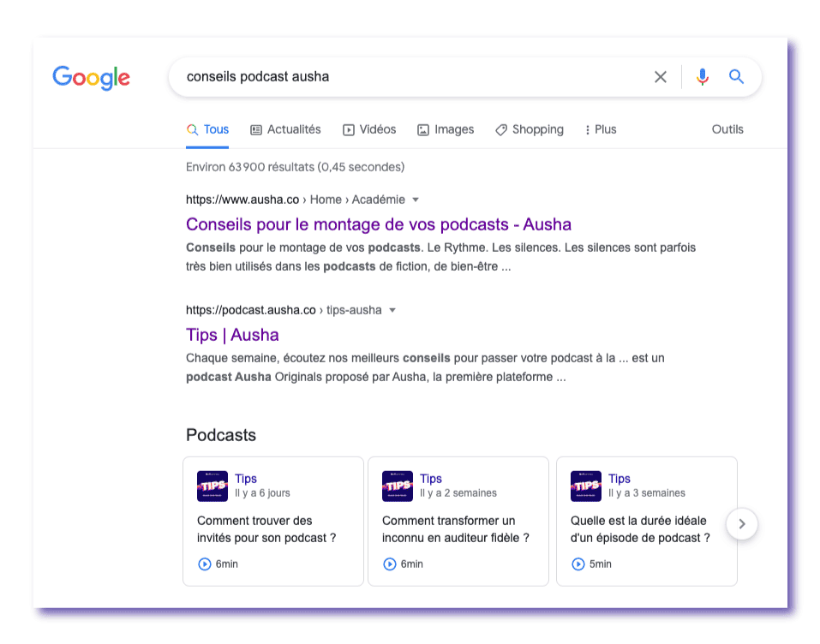This screenshot has width=820, height=644.
Task: Play the auditeur fidèle episode via its play icon
Action: pos(390,564)
